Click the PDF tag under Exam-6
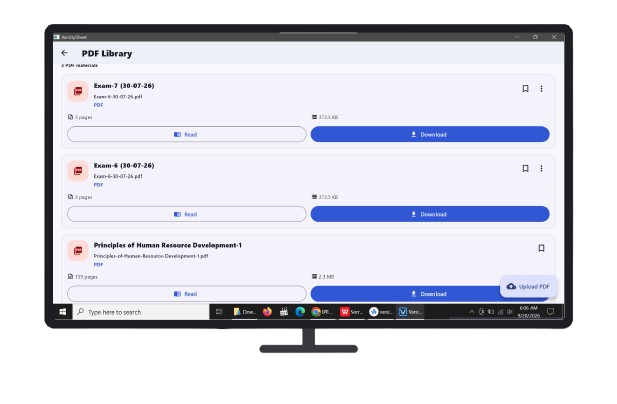Screen dimensions: 617x404 98,185
